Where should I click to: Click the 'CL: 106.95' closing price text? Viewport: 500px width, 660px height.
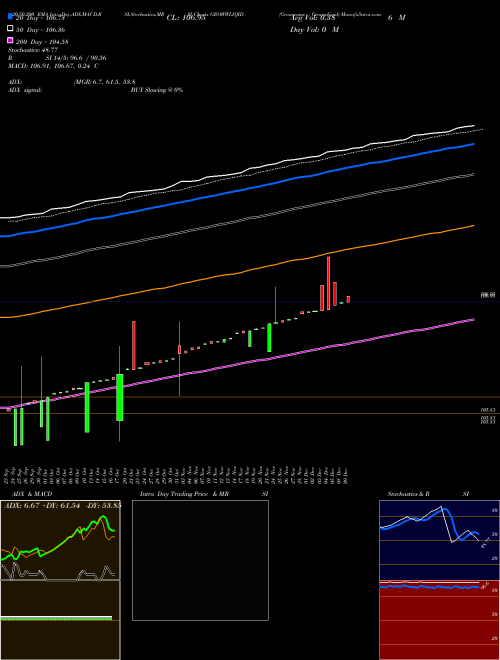[186, 18]
